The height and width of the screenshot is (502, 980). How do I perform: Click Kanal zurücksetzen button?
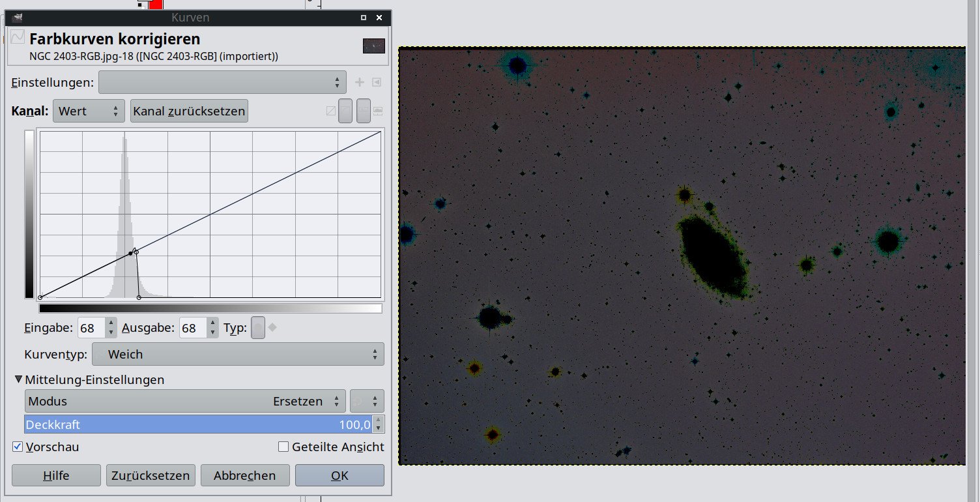pos(189,111)
